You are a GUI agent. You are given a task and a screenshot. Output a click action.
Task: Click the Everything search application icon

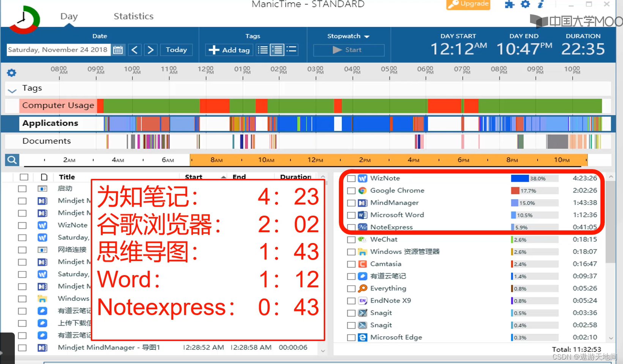click(x=363, y=288)
